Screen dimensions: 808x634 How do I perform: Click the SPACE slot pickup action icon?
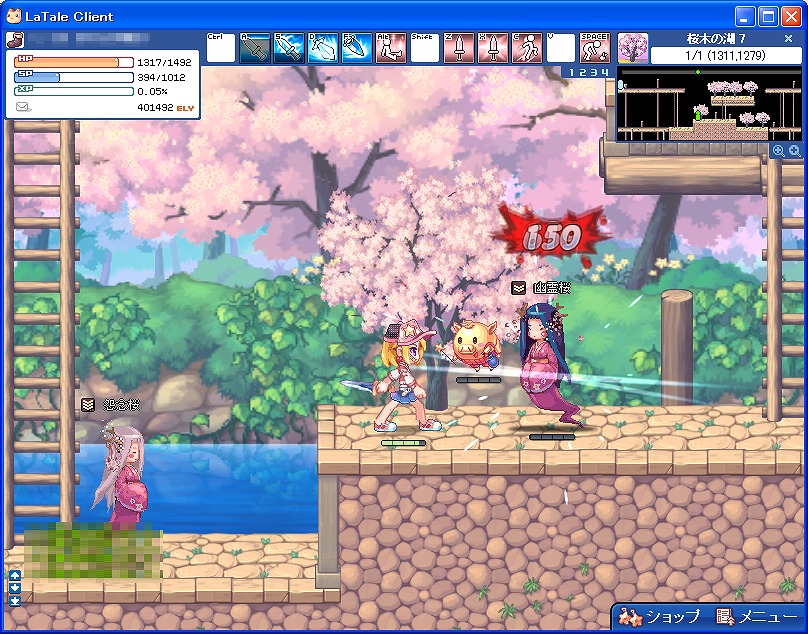click(x=595, y=48)
